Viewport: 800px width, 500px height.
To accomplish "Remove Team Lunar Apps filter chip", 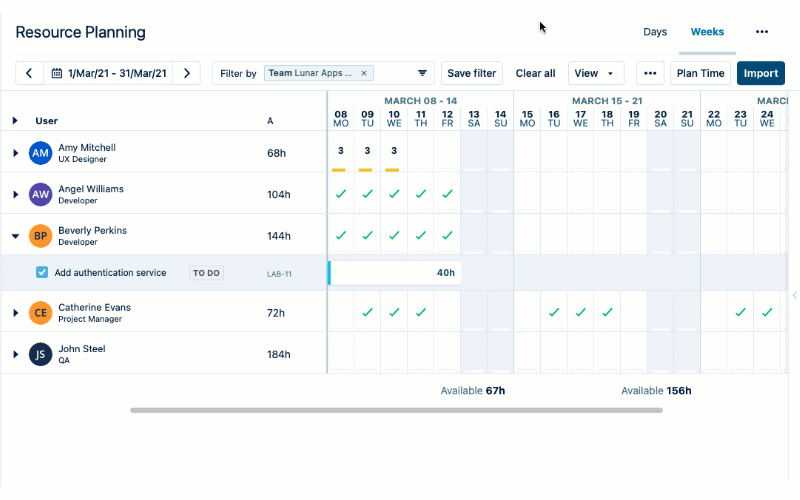I will [364, 73].
